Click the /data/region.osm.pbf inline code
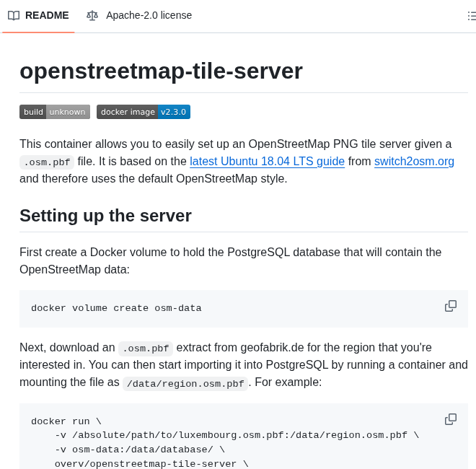Screen dimensions: 476x469 (x=185, y=384)
